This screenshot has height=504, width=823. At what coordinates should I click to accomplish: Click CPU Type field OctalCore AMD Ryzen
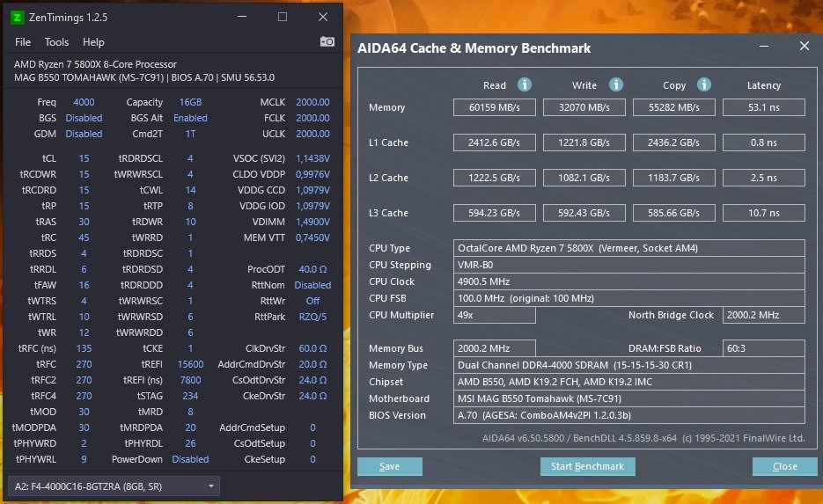(628, 248)
